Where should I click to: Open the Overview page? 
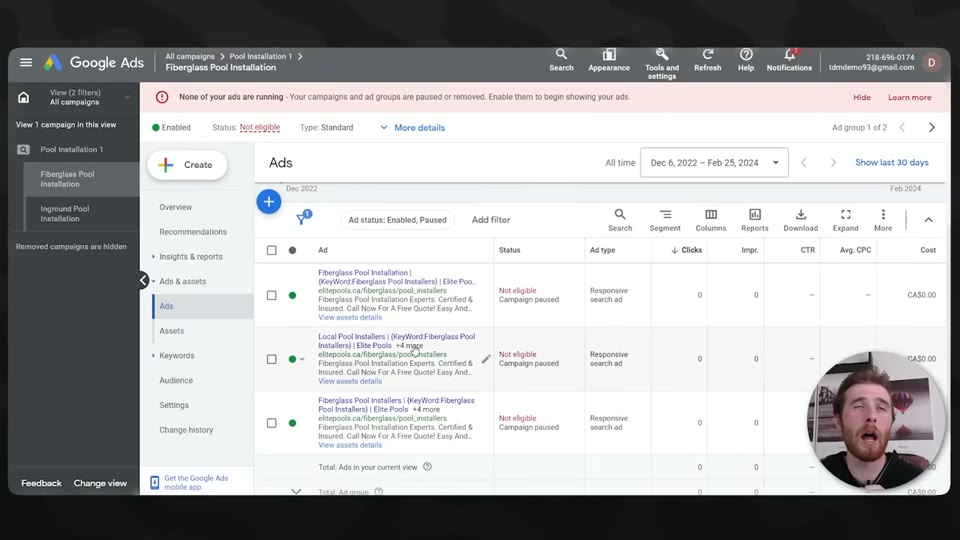[176, 207]
